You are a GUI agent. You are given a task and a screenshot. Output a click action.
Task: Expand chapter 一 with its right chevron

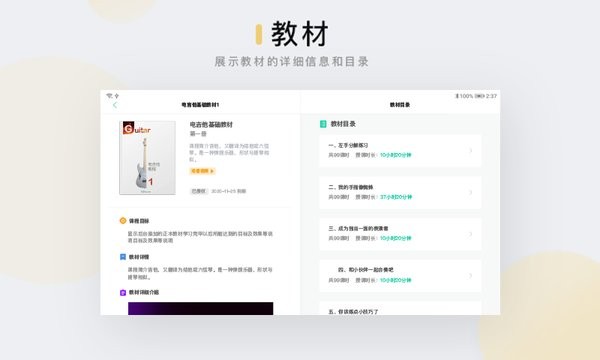[x=471, y=151]
